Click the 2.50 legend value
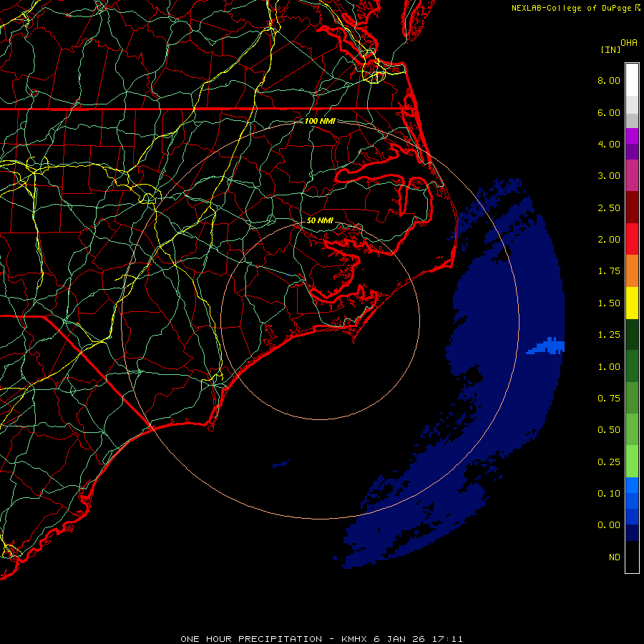Image resolution: width=644 pixels, height=644 pixels. click(x=609, y=208)
